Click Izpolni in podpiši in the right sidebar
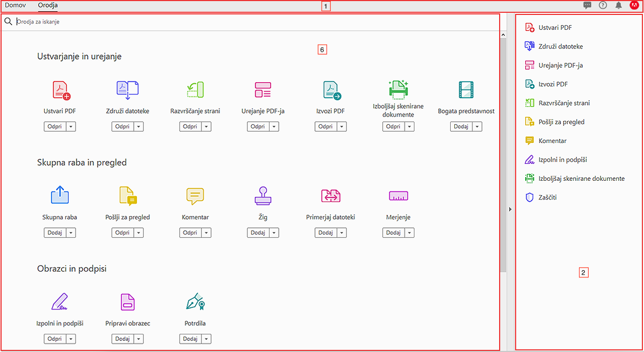The height and width of the screenshot is (352, 644). point(556,159)
